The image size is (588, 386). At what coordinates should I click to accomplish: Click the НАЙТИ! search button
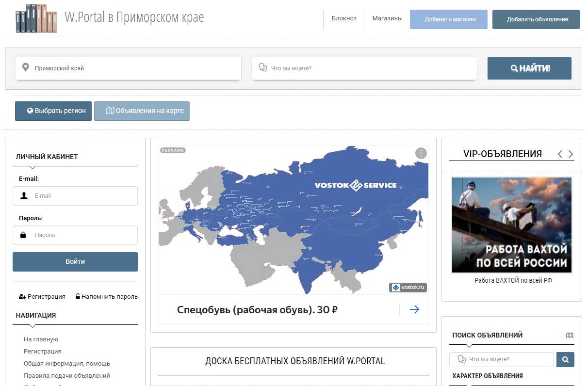coord(529,68)
